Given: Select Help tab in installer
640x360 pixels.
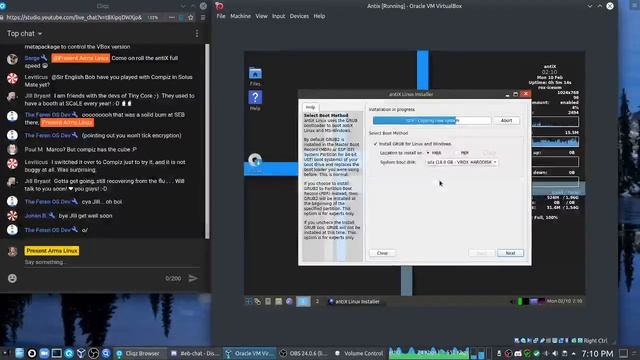Looking at the screenshot, I should [311, 107].
